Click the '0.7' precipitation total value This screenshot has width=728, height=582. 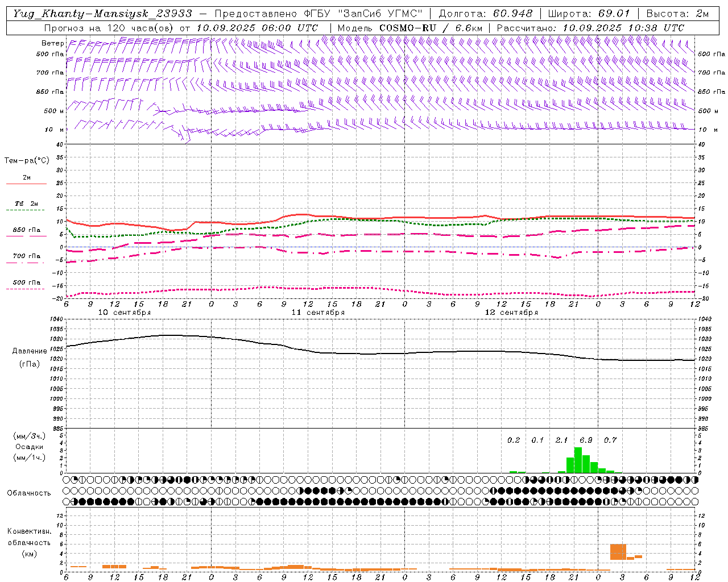(610, 440)
